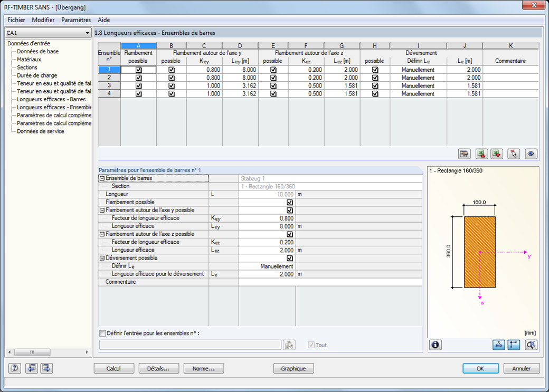The image size is (549, 392).
Task: Launch the Calcul button
Action: pyautogui.click(x=114, y=368)
